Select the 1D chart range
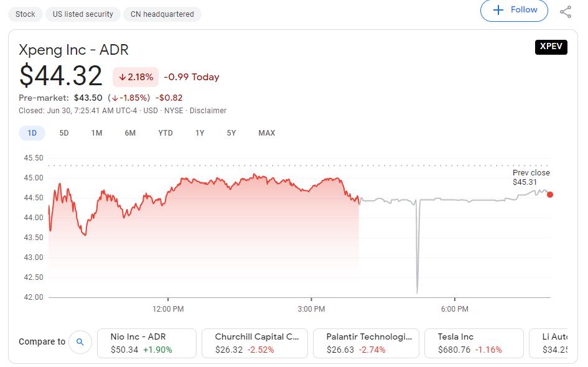This screenshot has height=367, width=588. 32,132
